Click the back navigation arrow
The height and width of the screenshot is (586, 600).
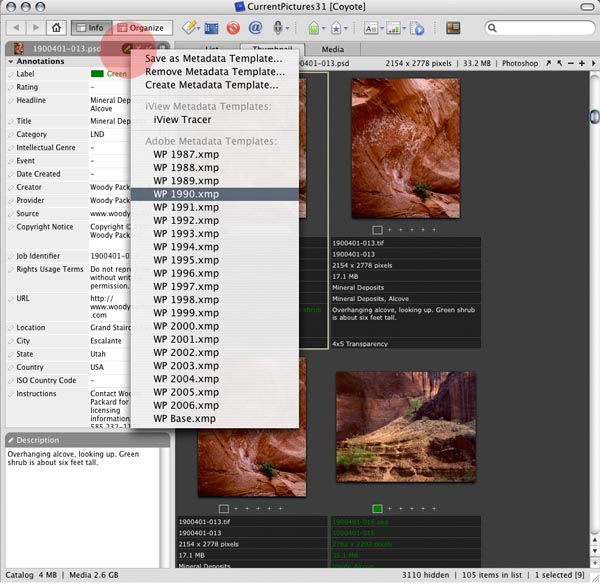coord(17,28)
